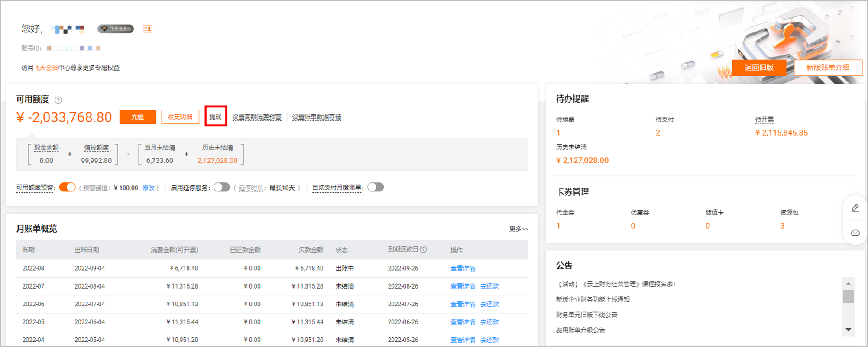Click the 飞天会员 membership badge
The height and width of the screenshot is (347, 868).
[x=116, y=29]
